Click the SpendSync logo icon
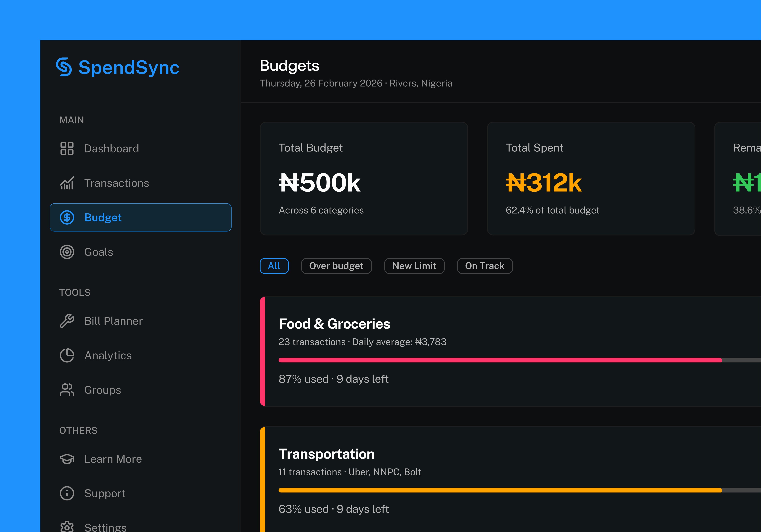 [x=64, y=67]
